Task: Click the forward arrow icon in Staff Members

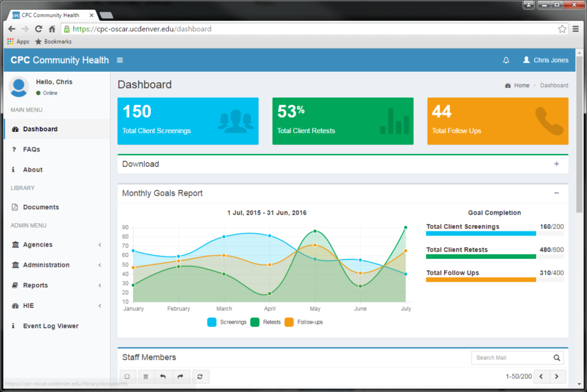Action: tap(180, 376)
